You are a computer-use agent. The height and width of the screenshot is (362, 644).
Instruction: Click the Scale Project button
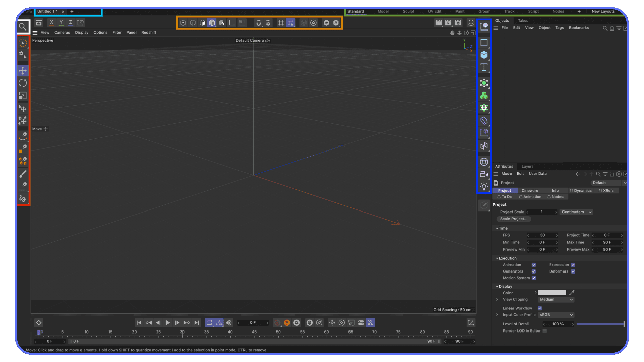[514, 219]
